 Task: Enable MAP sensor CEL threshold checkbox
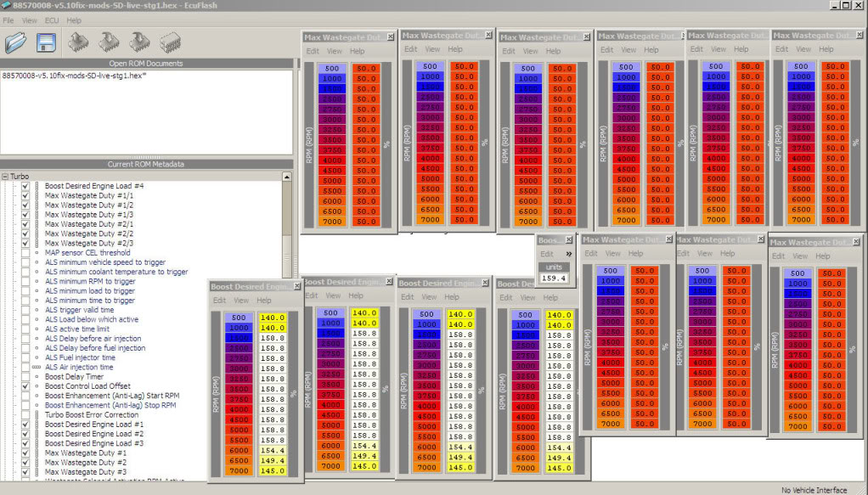pos(25,252)
